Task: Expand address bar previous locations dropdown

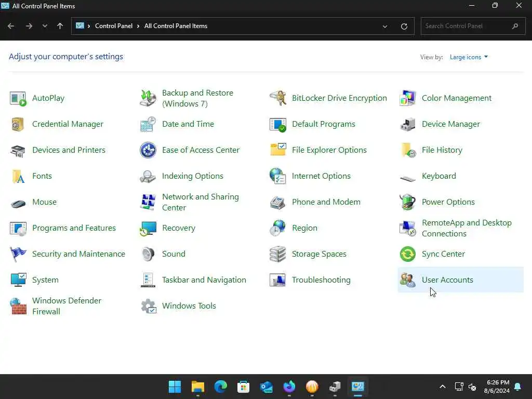Action: click(385, 26)
